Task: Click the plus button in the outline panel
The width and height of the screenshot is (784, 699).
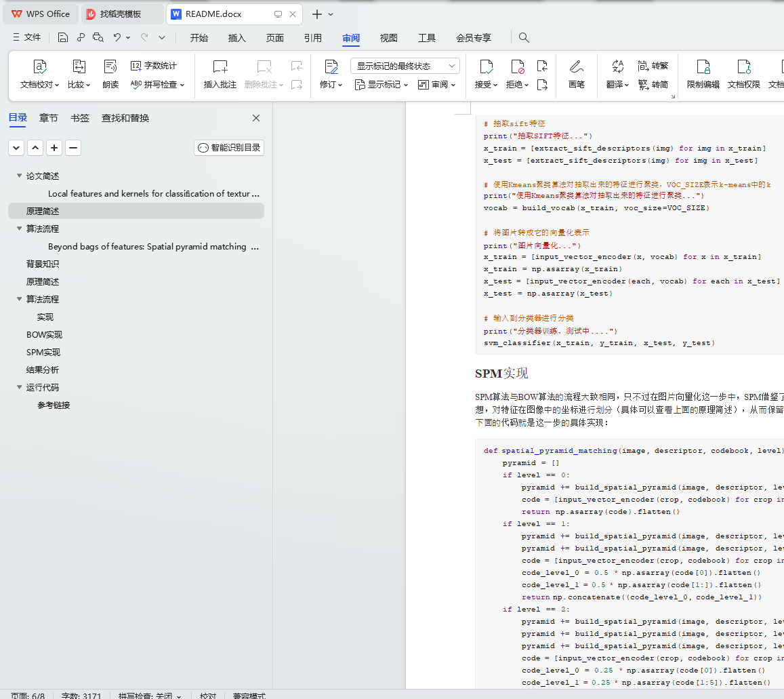Action: point(54,148)
